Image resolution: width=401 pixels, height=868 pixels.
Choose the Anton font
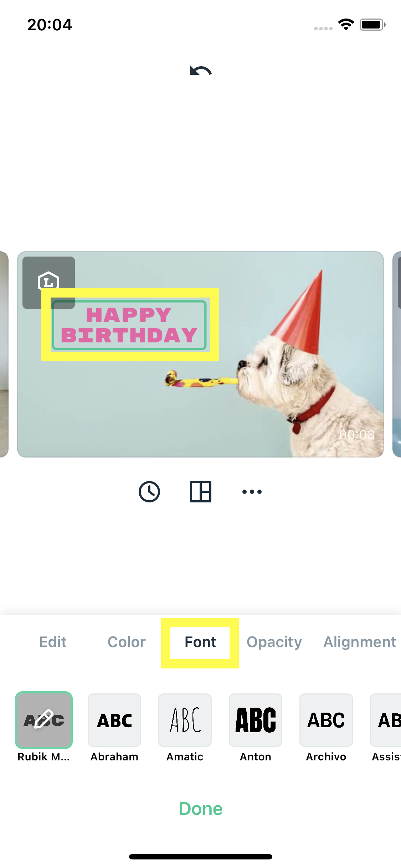tap(256, 720)
